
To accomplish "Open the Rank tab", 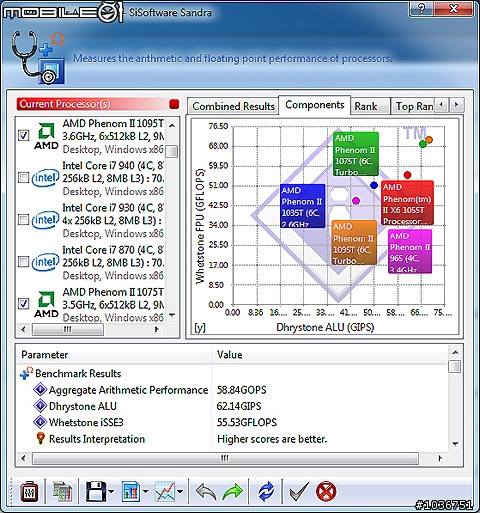I will point(369,106).
